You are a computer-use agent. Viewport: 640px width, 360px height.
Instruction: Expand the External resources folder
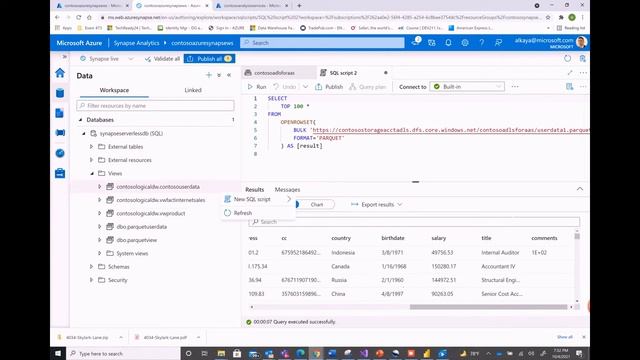point(91,160)
